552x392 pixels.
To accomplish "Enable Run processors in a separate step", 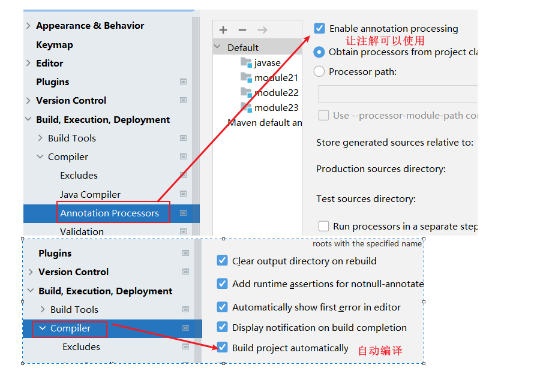I will (323, 226).
